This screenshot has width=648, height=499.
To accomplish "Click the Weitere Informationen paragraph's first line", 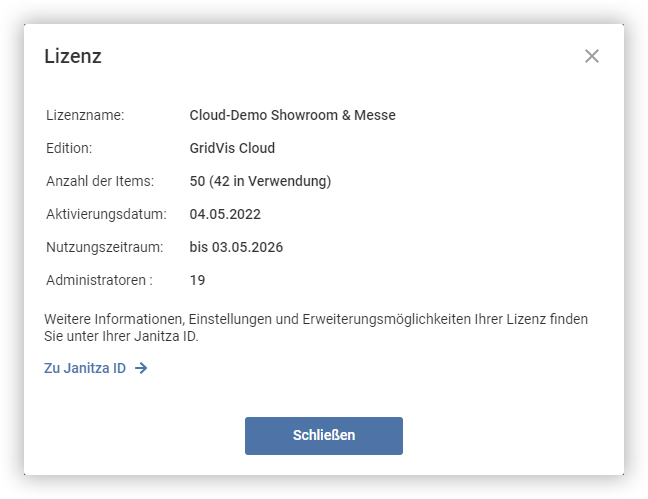I will coord(316,319).
